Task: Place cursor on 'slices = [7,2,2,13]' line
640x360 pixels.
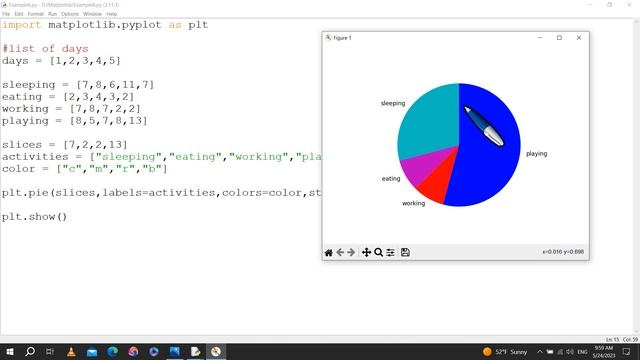Action: 64,145
